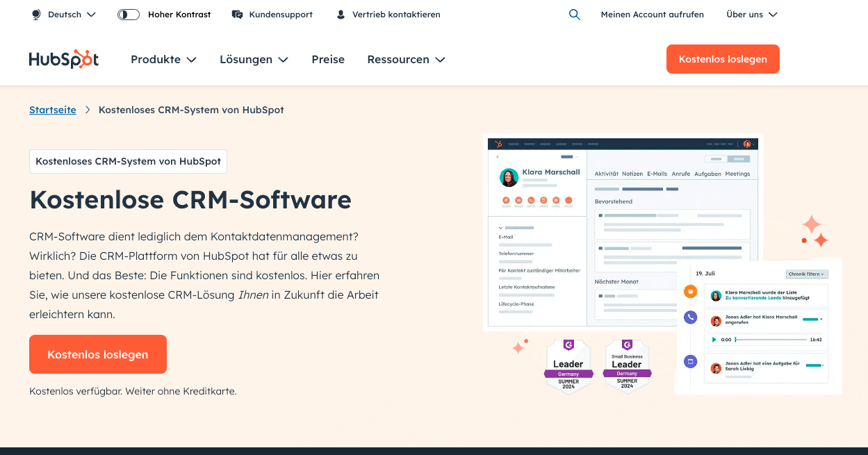Viewport: 868px width, 455px height.
Task: Click the call recording progress slider
Action: (771, 340)
